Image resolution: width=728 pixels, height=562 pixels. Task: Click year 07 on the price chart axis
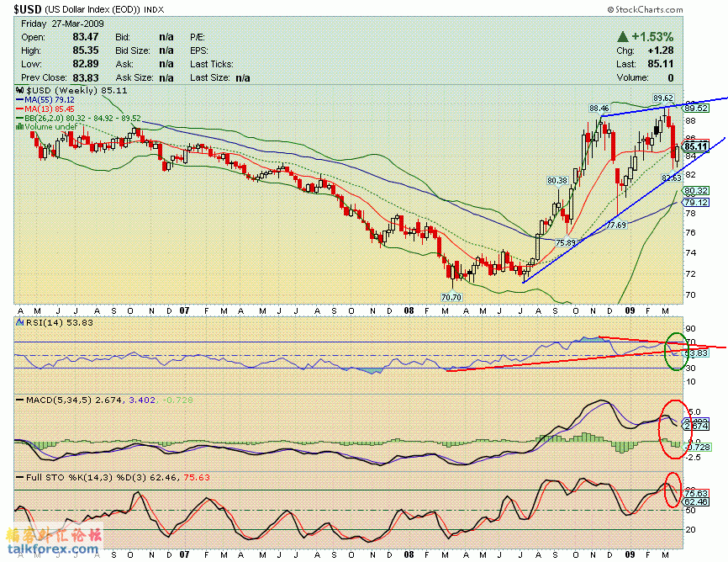point(184,310)
